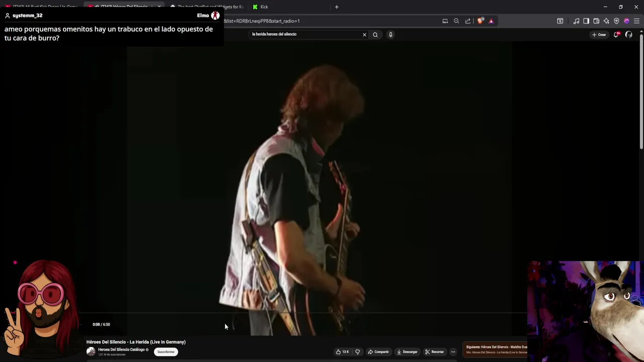Viewport: 644px width, 362px height.
Task: Open the zoom magnifier in address bar
Action: [x=456, y=21]
